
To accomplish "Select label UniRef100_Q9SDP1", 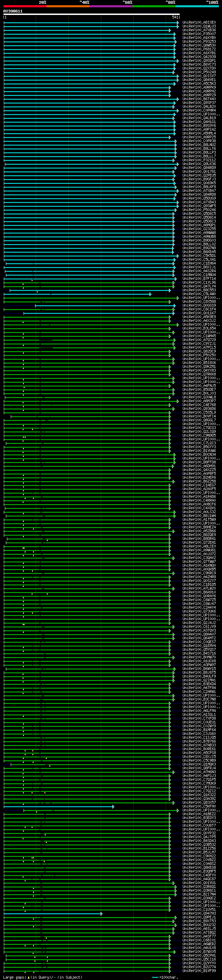I will click(x=199, y=61).
